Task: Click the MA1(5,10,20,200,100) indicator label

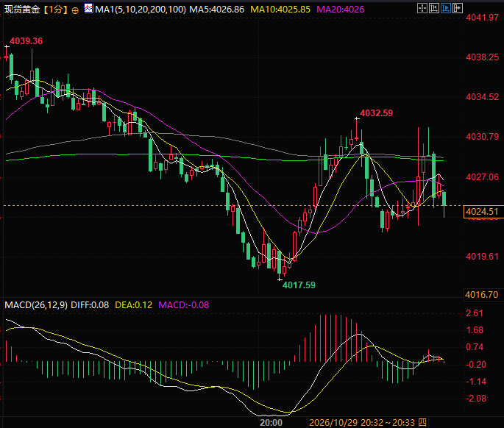Action: (141, 10)
